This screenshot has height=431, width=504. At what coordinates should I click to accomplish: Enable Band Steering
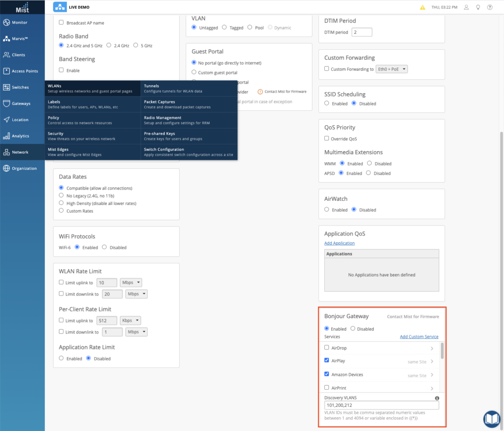point(61,69)
